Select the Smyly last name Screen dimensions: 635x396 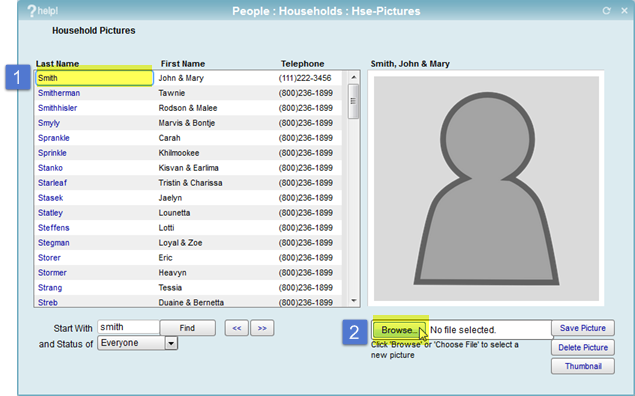coord(49,123)
